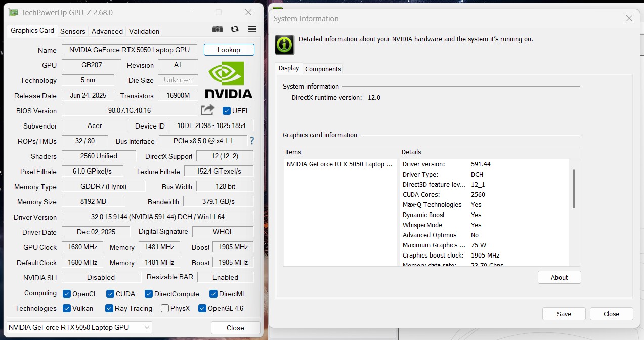Screen dimensions: 644x340
Task: Open the Components tab
Action: (x=323, y=69)
